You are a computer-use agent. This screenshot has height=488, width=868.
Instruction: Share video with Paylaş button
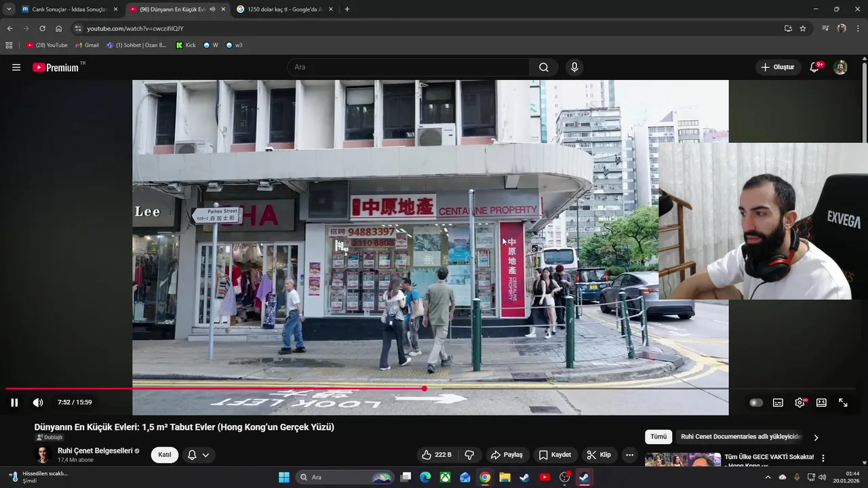click(507, 455)
